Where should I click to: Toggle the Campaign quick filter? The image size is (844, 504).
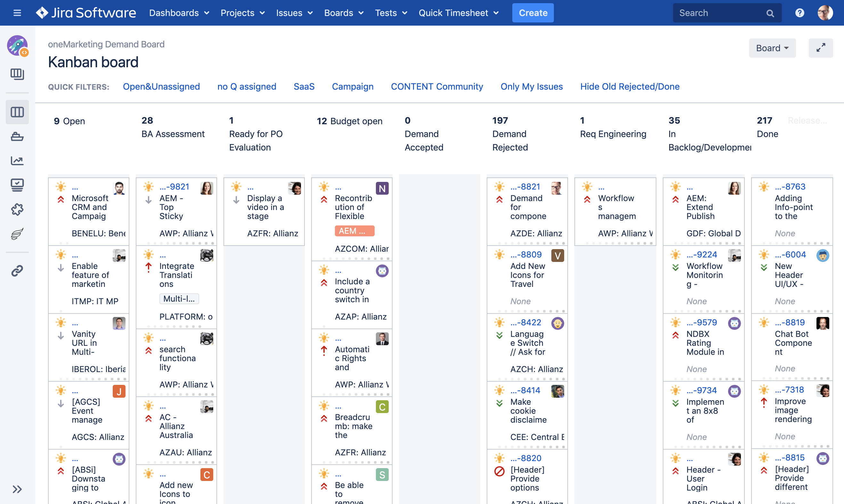pyautogui.click(x=353, y=86)
